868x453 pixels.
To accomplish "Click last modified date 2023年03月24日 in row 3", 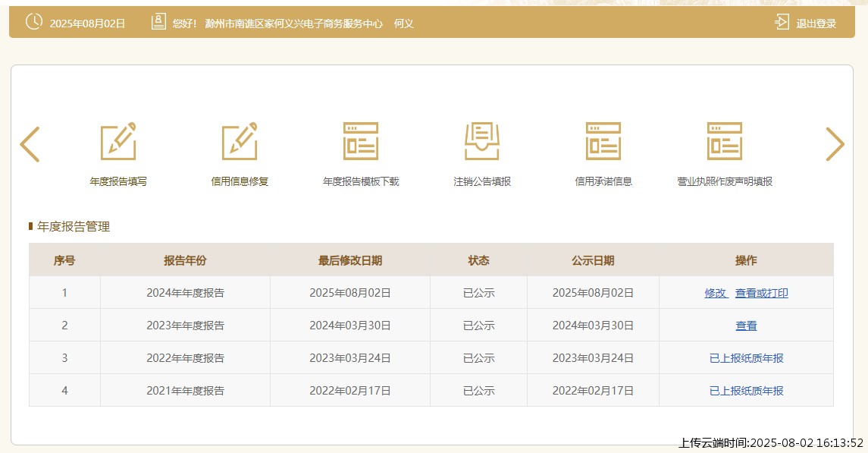I will click(x=350, y=358).
